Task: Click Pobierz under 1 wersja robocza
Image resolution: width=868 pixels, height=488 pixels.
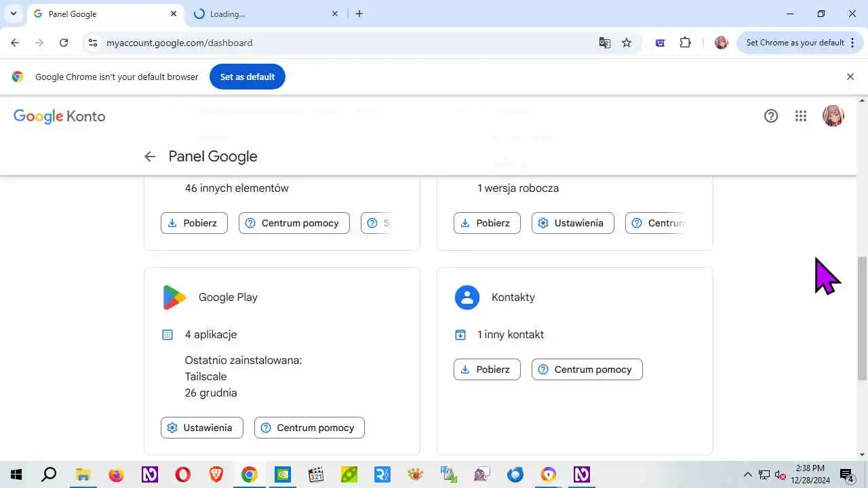Action: [487, 223]
